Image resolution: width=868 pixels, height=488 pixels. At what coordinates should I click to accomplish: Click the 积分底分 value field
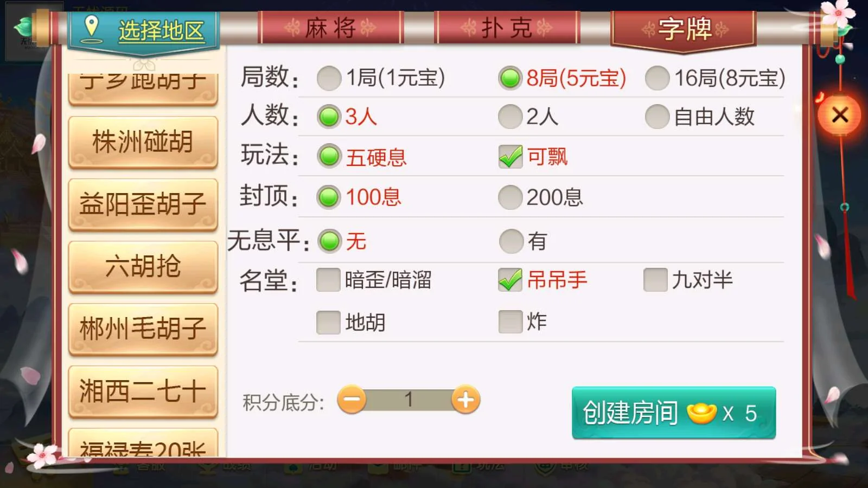tap(409, 400)
